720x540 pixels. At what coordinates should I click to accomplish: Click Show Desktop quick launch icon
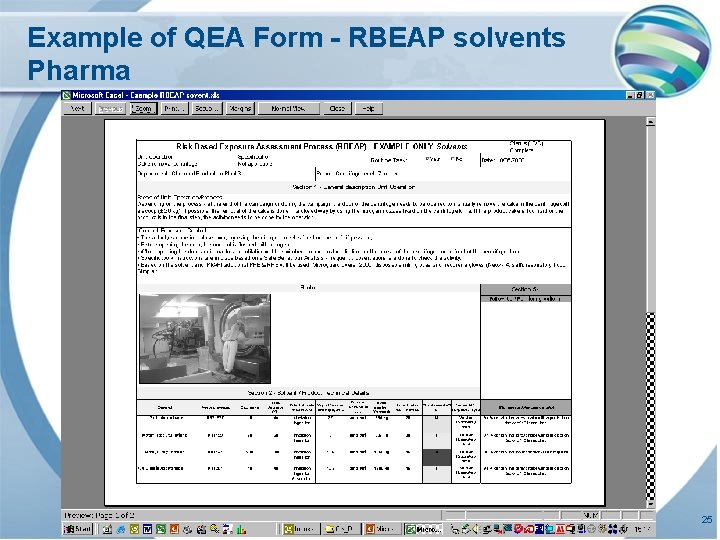tap(107, 529)
